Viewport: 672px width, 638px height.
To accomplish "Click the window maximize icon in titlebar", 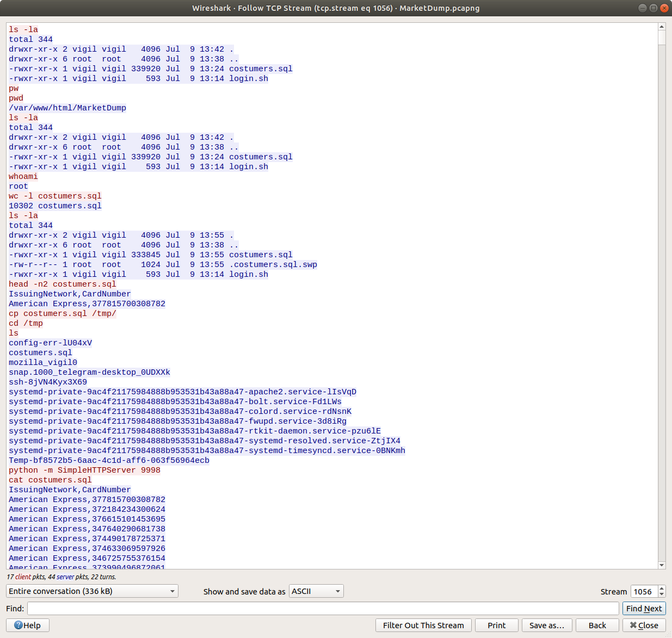I will [653, 8].
